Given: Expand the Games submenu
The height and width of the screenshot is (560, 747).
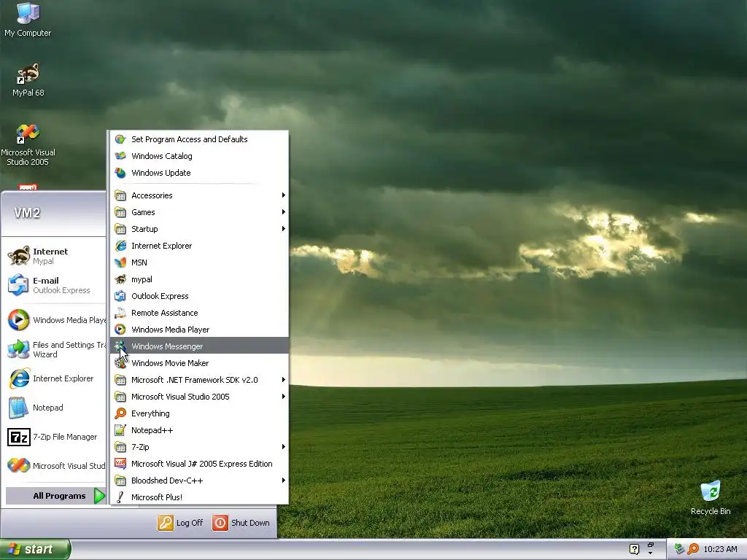Looking at the screenshot, I should point(200,212).
